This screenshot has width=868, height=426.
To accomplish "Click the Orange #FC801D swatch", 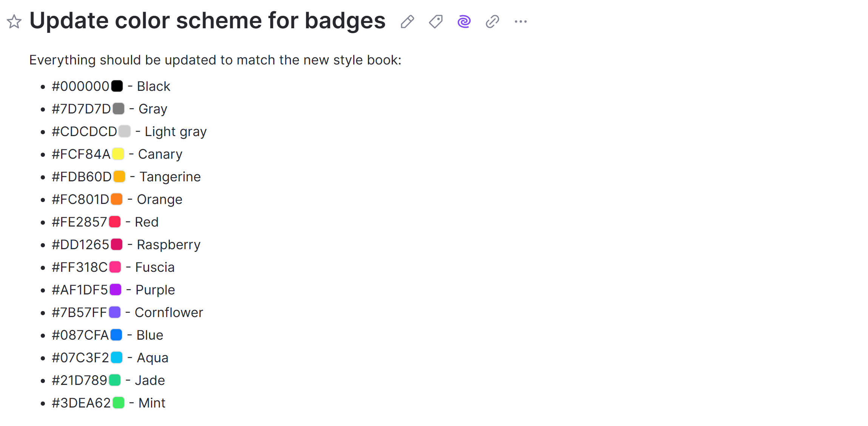I will 117,199.
